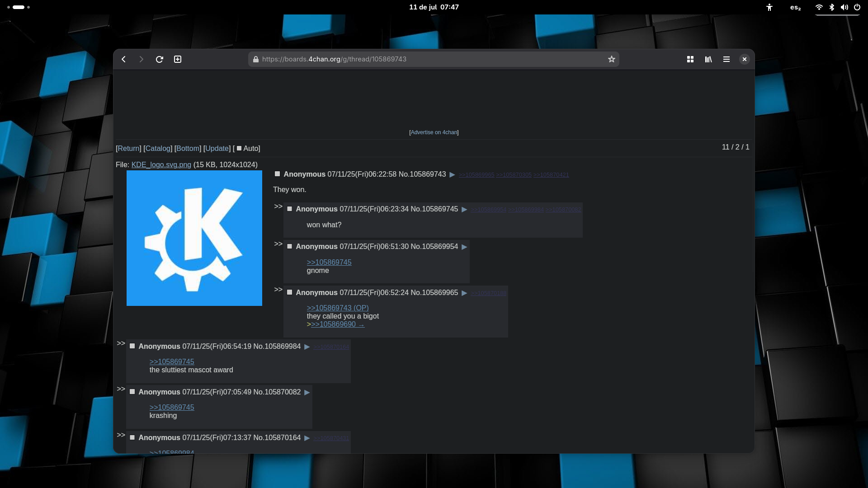Open the tab overview grid icon

[690, 59]
